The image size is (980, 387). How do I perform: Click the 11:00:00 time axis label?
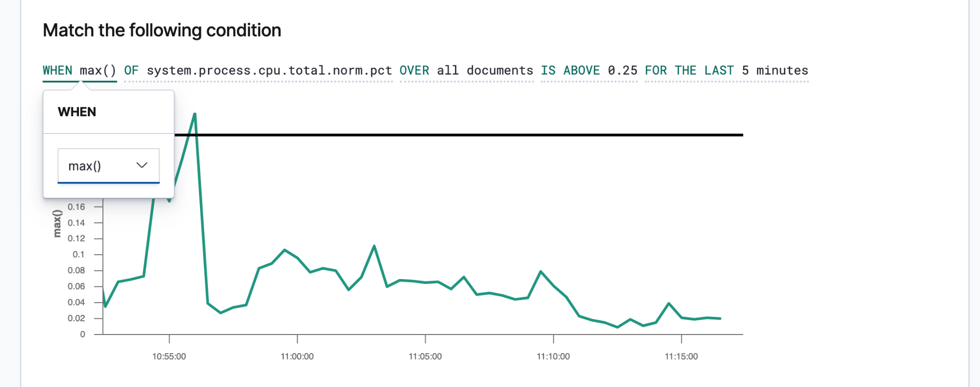[297, 357]
